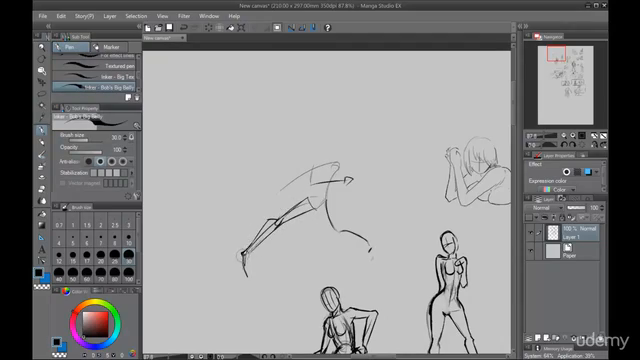This screenshot has width=640, height=360.
Task: Choose brush size 0.7 preset
Action: tap(59, 222)
